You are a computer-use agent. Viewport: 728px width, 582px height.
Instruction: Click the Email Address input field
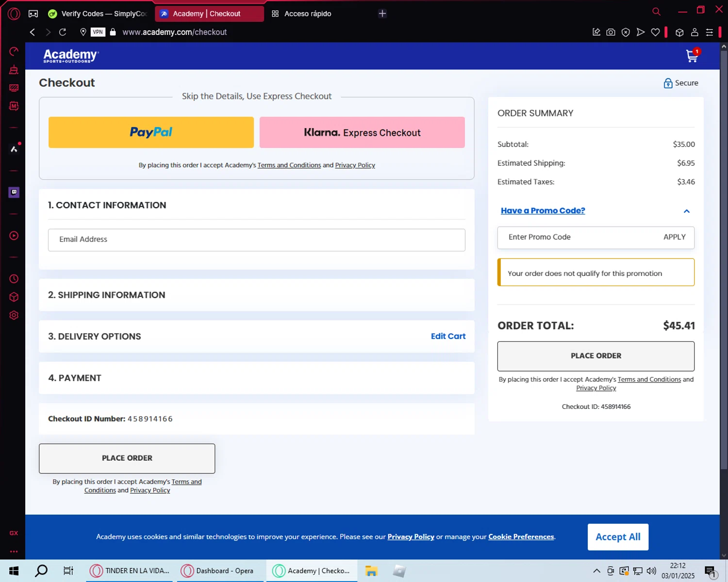click(256, 240)
